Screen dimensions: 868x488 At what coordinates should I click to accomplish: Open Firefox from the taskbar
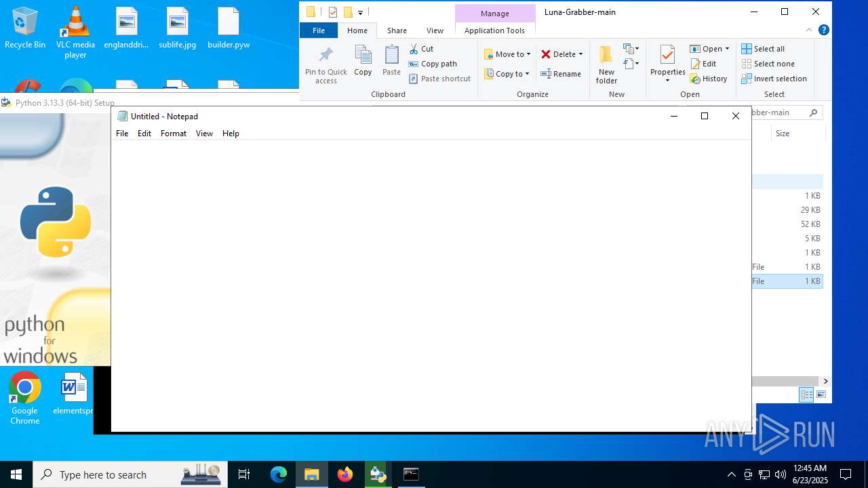coord(345,474)
